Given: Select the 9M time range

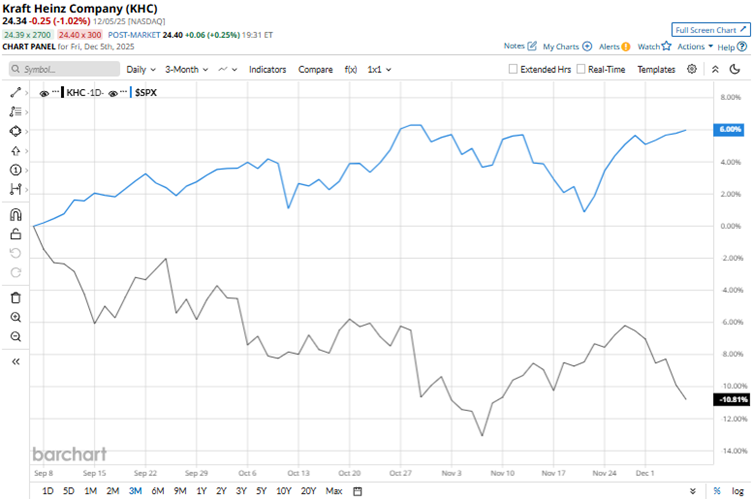Looking at the screenshot, I should coord(180,491).
